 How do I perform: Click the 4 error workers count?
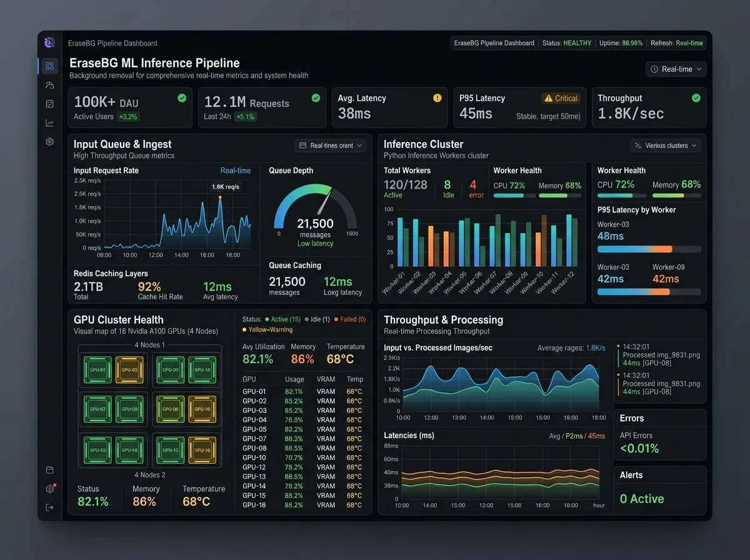pos(473,184)
